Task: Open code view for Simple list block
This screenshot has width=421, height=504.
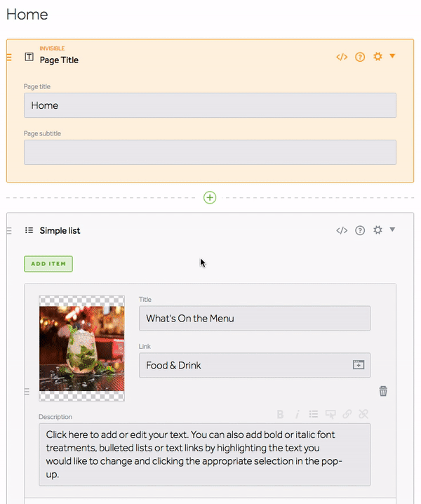Action: (342, 230)
